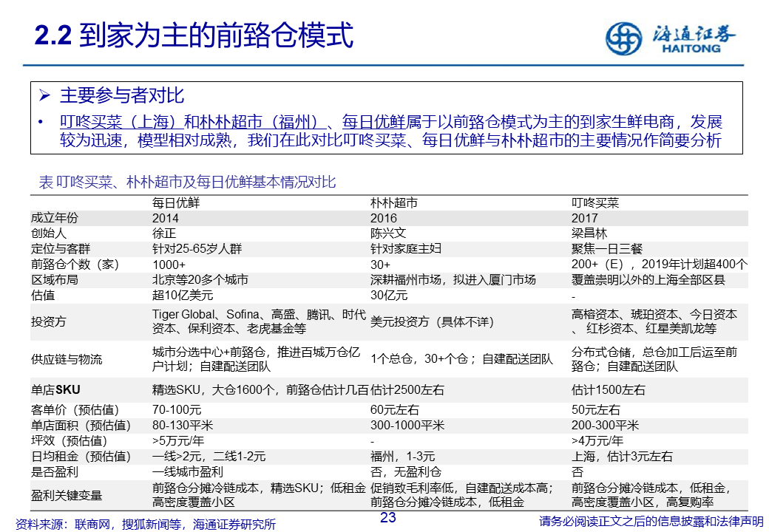This screenshot has width=769, height=532.
Task: Click cell 200-300平米
Action: point(605,425)
